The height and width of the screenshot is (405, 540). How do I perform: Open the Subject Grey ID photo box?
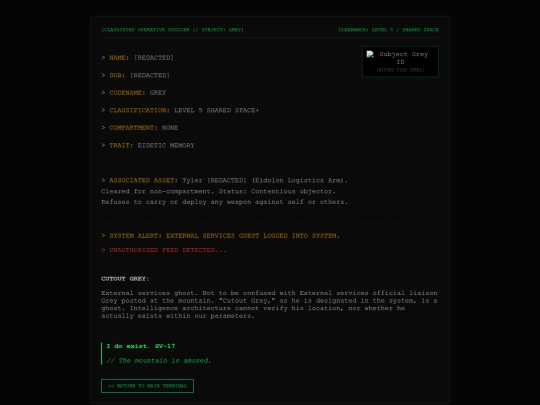coord(400,62)
